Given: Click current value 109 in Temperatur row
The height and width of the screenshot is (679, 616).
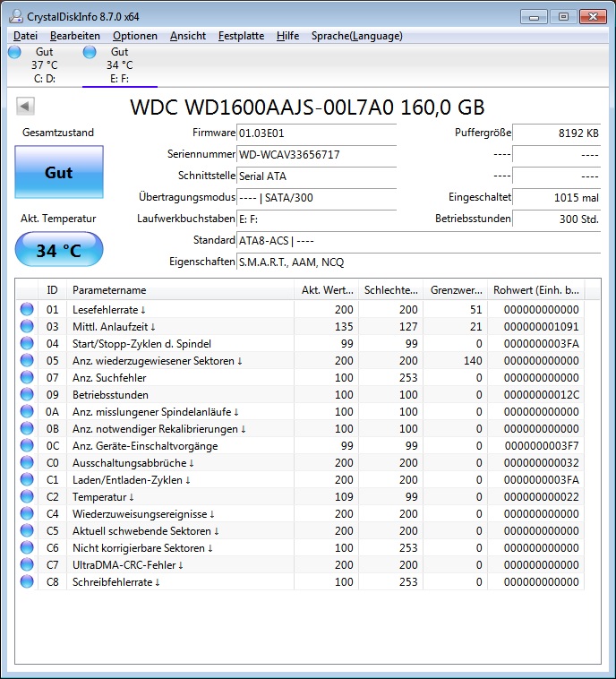Looking at the screenshot, I should 344,496.
